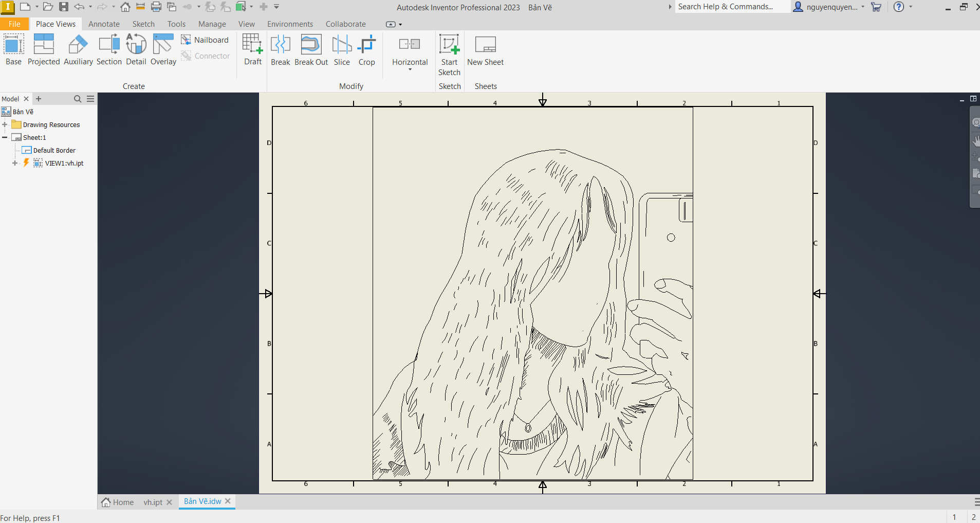Open the Nailboard tool

pyautogui.click(x=205, y=40)
